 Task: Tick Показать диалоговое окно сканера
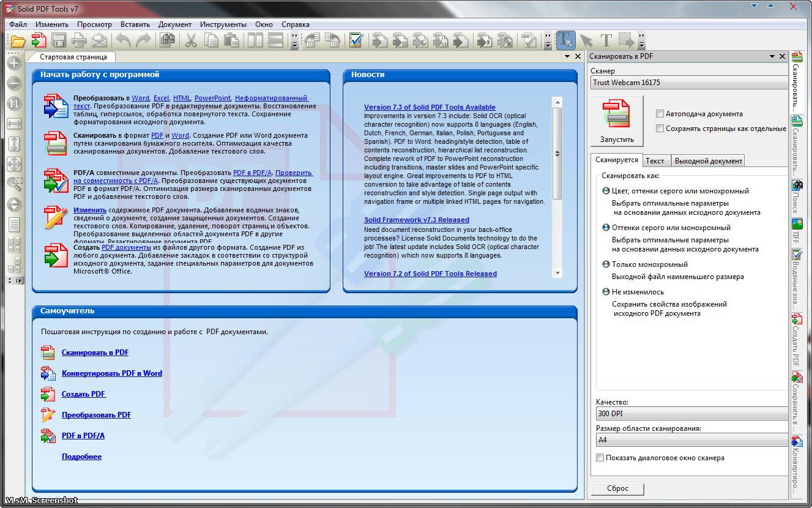[x=600, y=458]
